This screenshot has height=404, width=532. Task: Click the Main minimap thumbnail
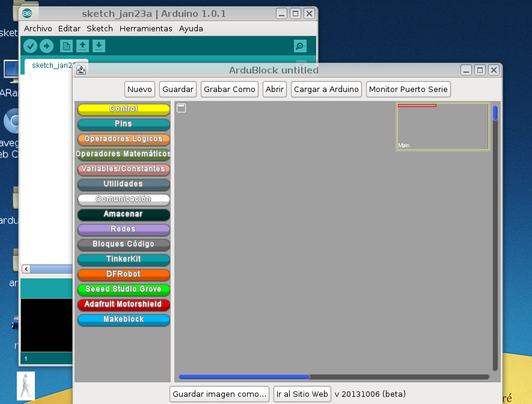tap(443, 126)
